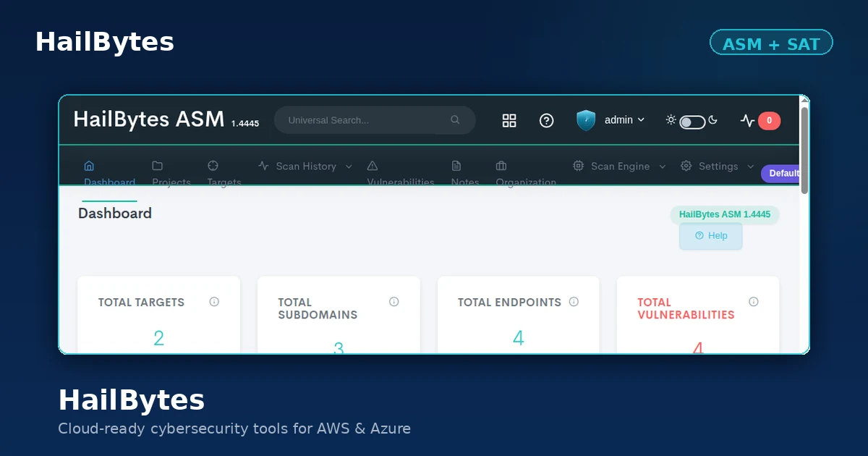The image size is (868, 456).
Task: Click info icon on Total Vulnerabilities card
Action: click(x=754, y=302)
